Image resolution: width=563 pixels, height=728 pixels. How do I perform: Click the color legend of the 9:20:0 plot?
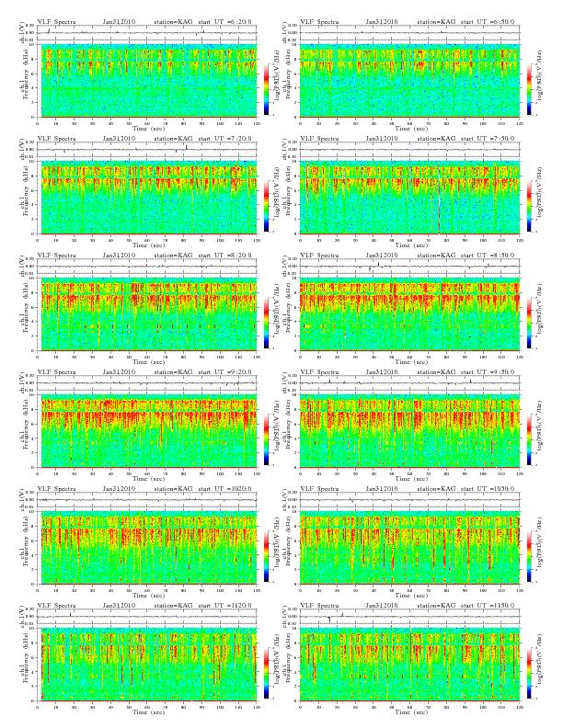[x=266, y=439]
